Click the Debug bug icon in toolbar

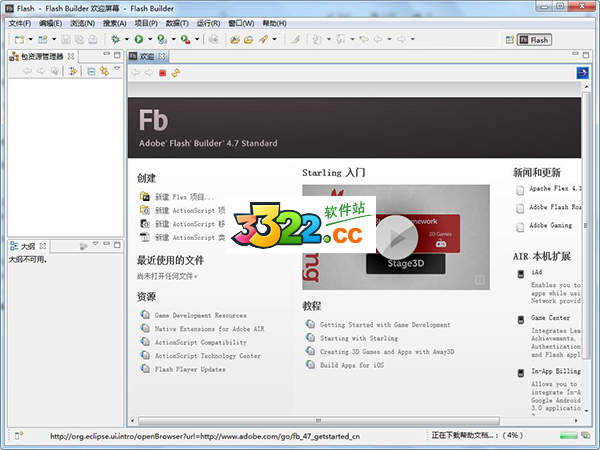coord(116,40)
